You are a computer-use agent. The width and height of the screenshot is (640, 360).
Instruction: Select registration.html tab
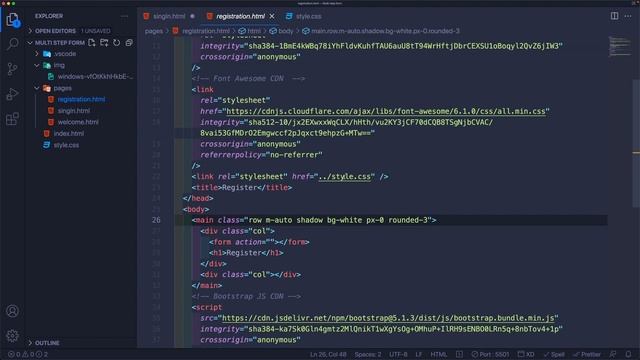240,16
